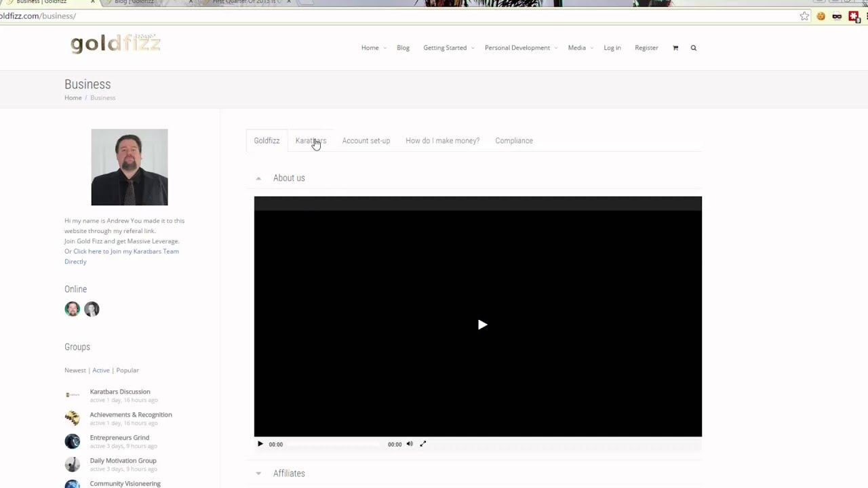Image resolution: width=868 pixels, height=488 pixels.
Task: Click the red puzzle extension icon
Action: point(854,16)
